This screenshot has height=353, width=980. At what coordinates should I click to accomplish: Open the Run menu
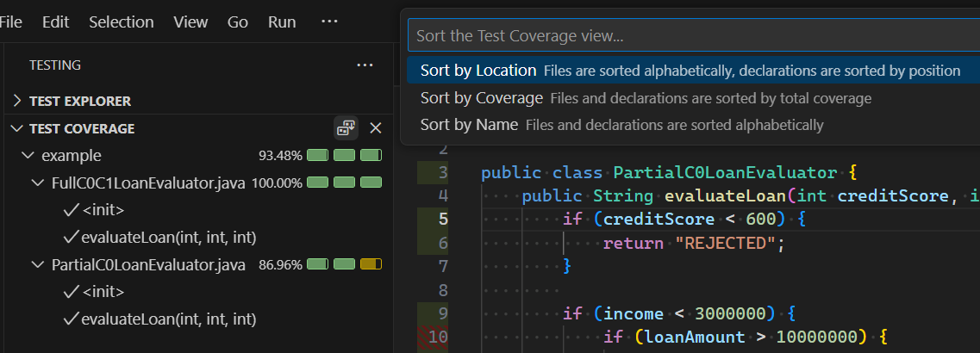click(282, 22)
